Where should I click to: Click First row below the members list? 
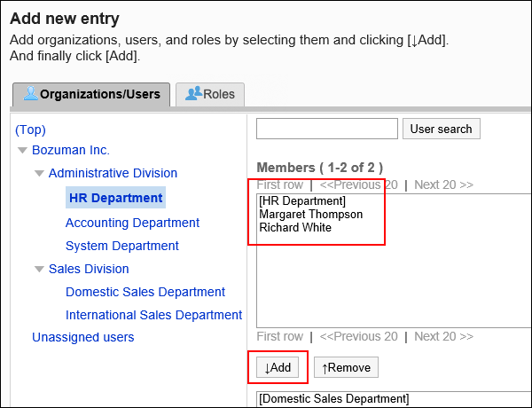coord(279,336)
